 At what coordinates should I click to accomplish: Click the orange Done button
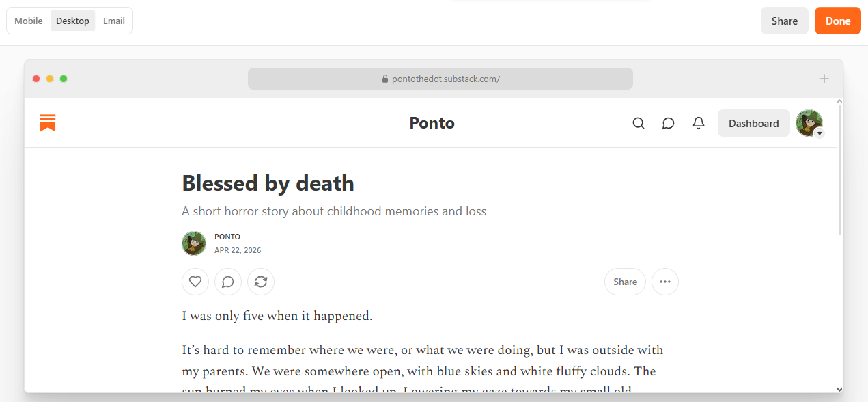[838, 21]
